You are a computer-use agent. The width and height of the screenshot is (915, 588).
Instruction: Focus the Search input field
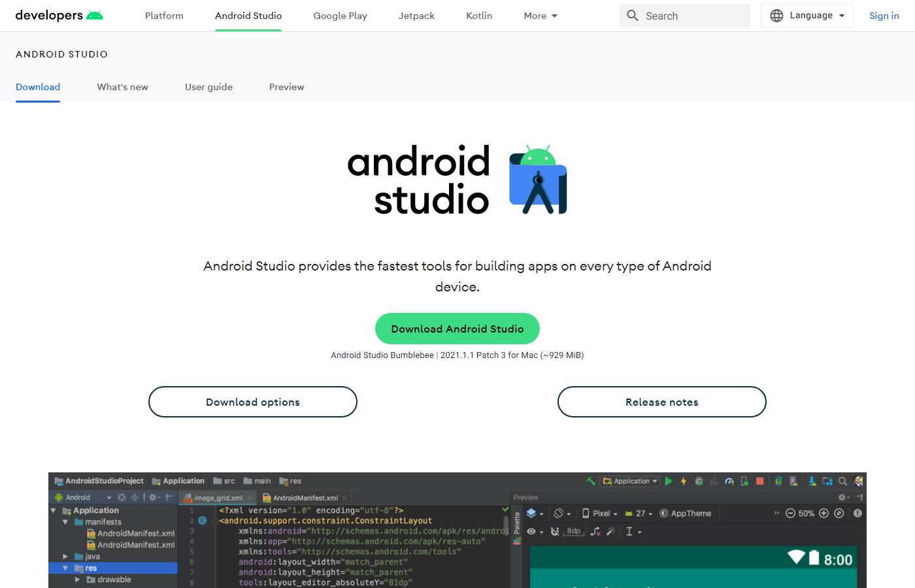685,16
